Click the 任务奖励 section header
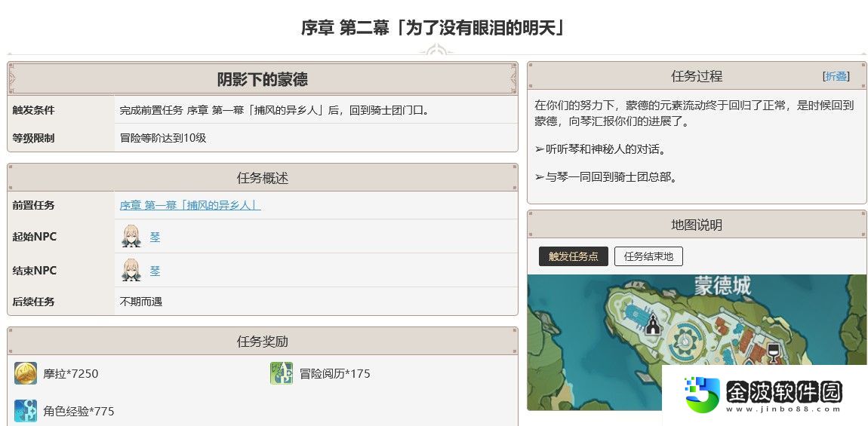Viewport: 868px width, 426px height. coord(263,342)
